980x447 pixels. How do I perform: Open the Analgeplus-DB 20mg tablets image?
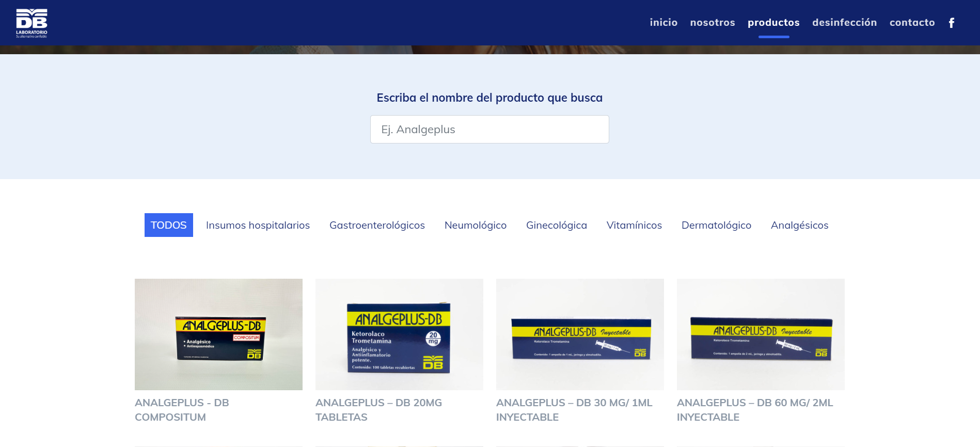tap(399, 334)
